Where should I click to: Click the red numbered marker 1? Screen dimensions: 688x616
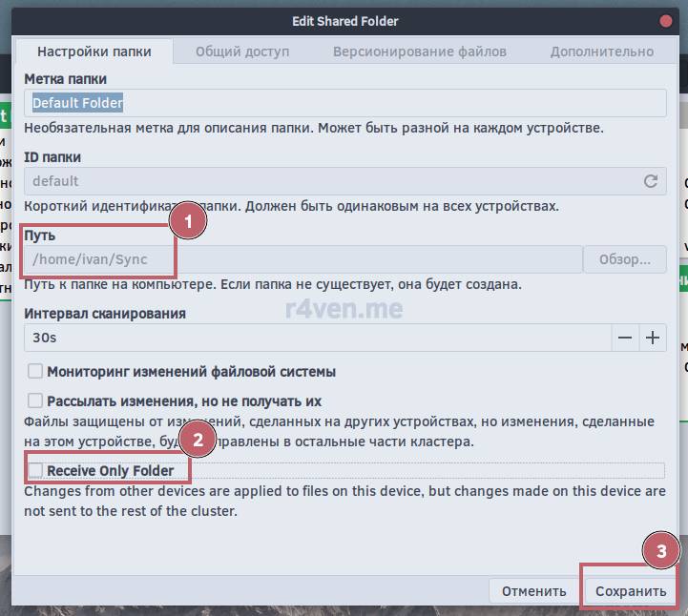click(189, 222)
